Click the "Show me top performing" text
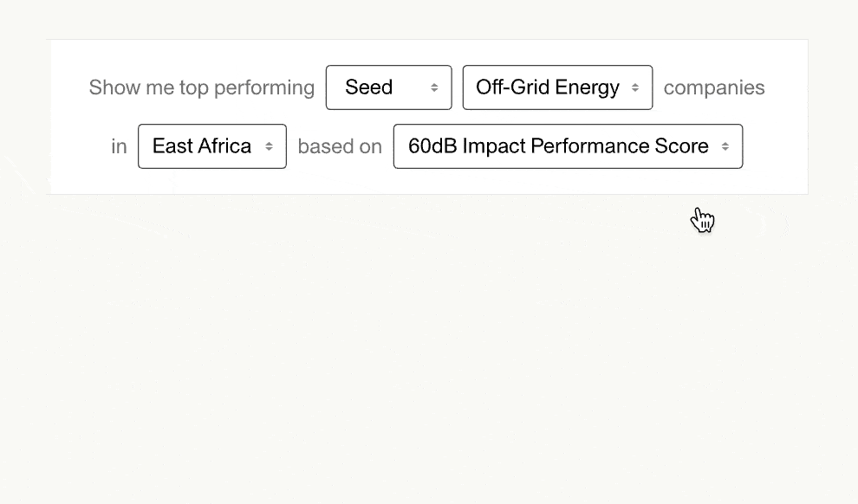This screenshot has height=504, width=858. point(201,87)
